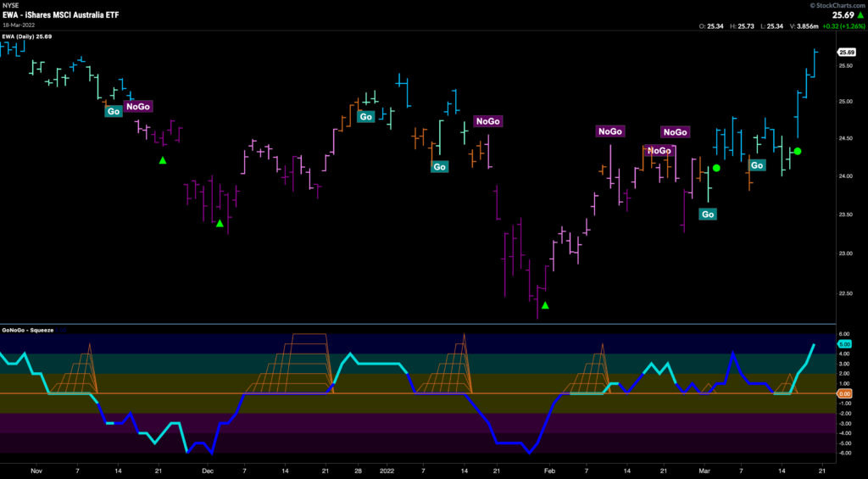Click the 25.50 price axis label
Viewport: 868px width, 479px height.
[845, 66]
